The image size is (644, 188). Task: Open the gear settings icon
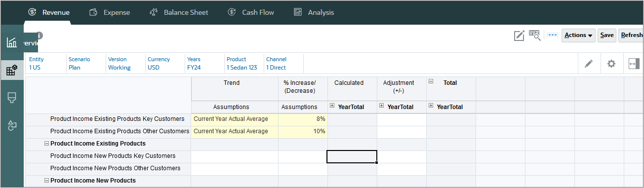(x=611, y=64)
